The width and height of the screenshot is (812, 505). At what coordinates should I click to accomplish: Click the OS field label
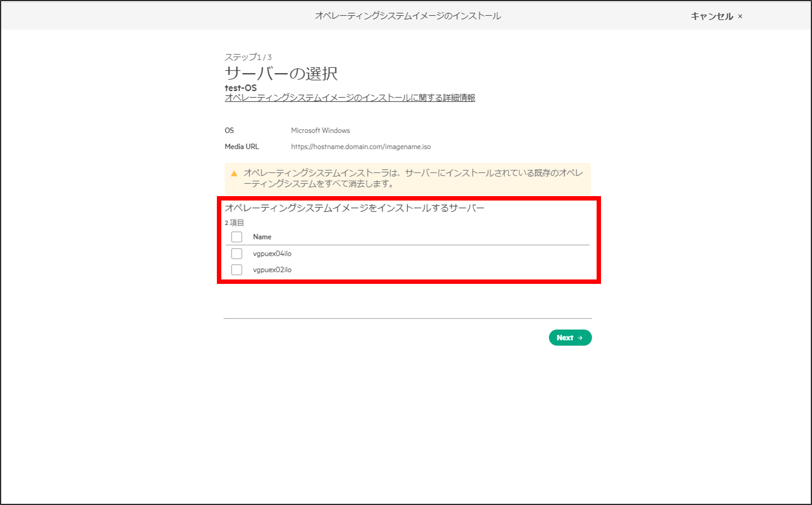click(x=229, y=130)
